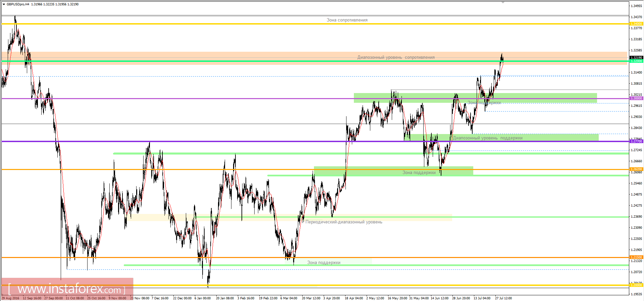This screenshot has height=301, width=644.
Task: Open the www.instaforex.com watermark link
Action: point(67,289)
